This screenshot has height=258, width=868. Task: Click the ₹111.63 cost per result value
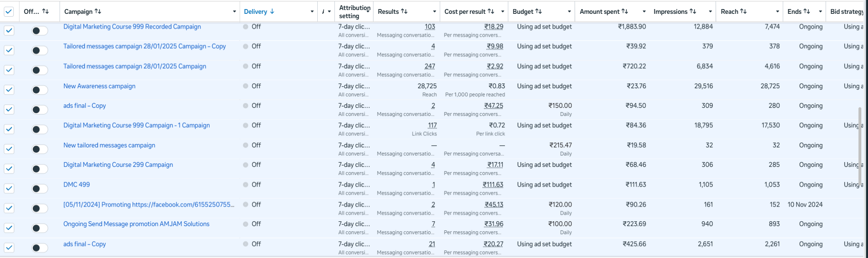tap(493, 185)
